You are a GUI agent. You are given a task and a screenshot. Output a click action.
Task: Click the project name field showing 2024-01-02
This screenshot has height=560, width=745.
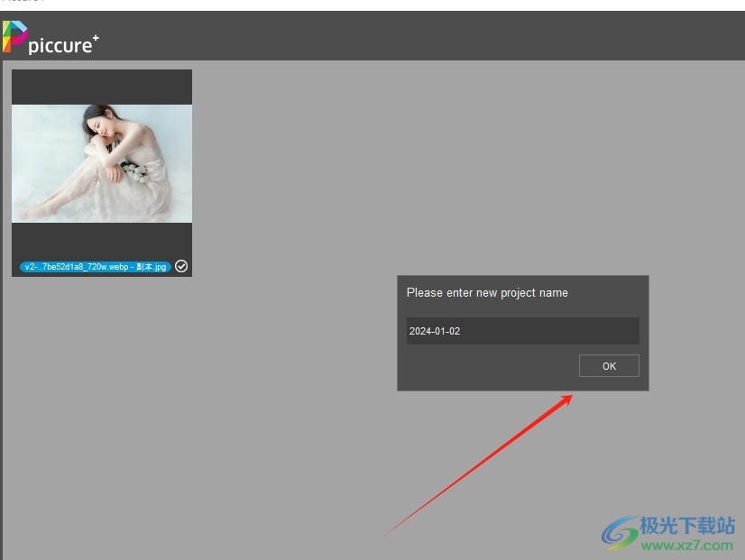(x=522, y=331)
